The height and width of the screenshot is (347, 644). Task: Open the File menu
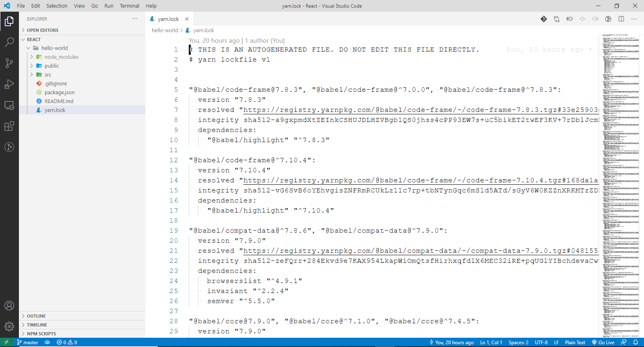[21, 6]
